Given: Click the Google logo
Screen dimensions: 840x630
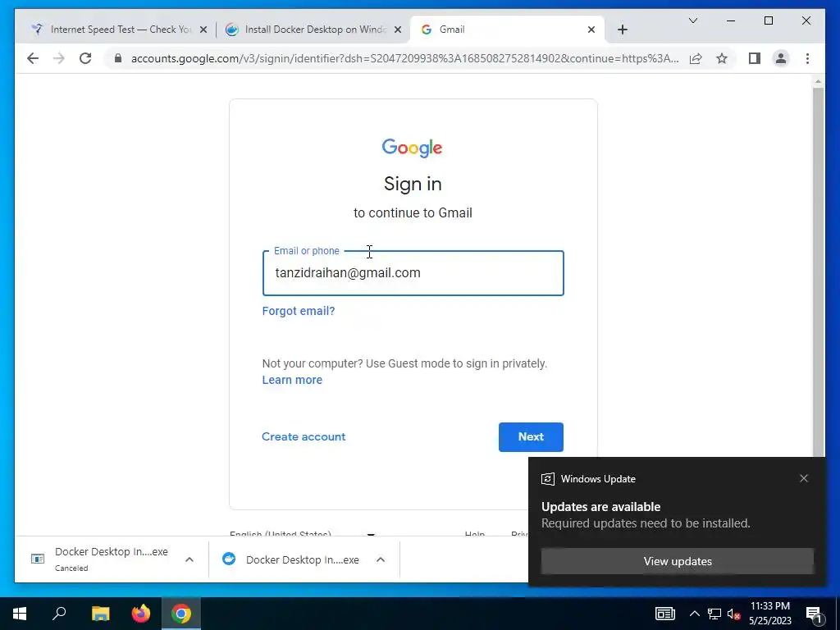Looking at the screenshot, I should coord(412,148).
